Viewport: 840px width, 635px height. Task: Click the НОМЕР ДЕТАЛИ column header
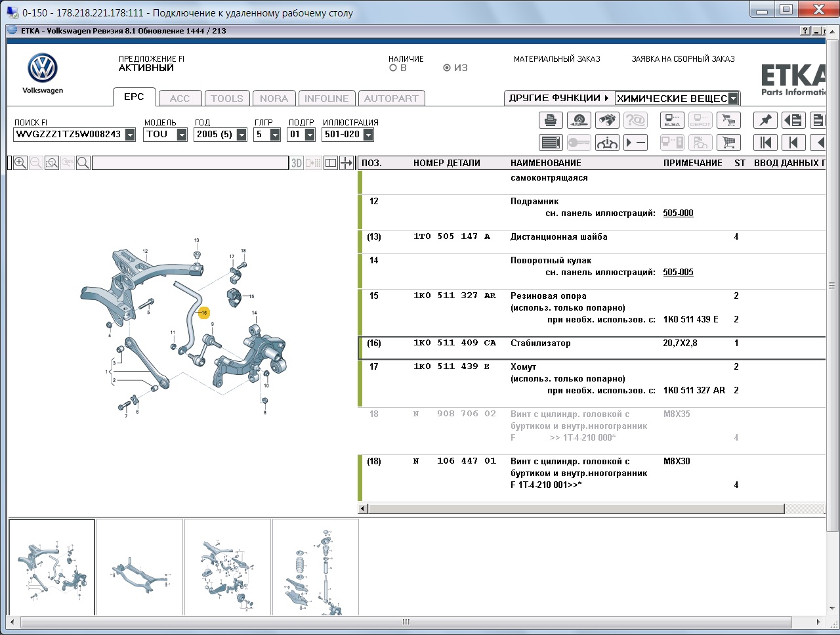tap(447, 163)
